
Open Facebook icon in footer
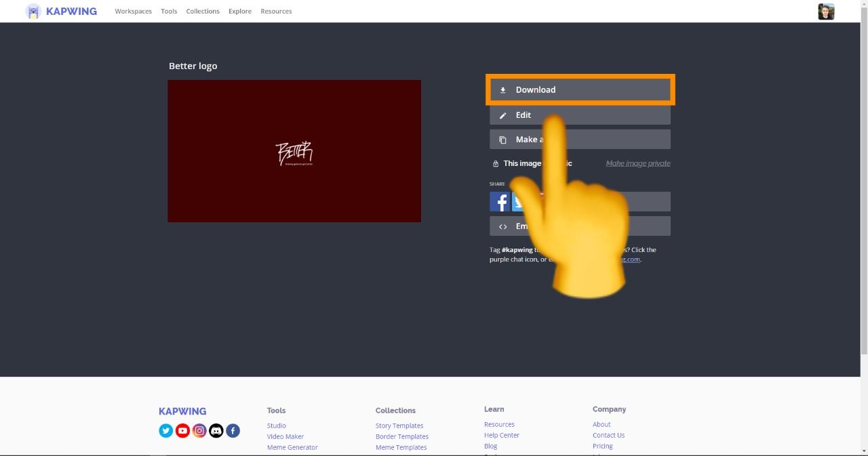(233, 431)
